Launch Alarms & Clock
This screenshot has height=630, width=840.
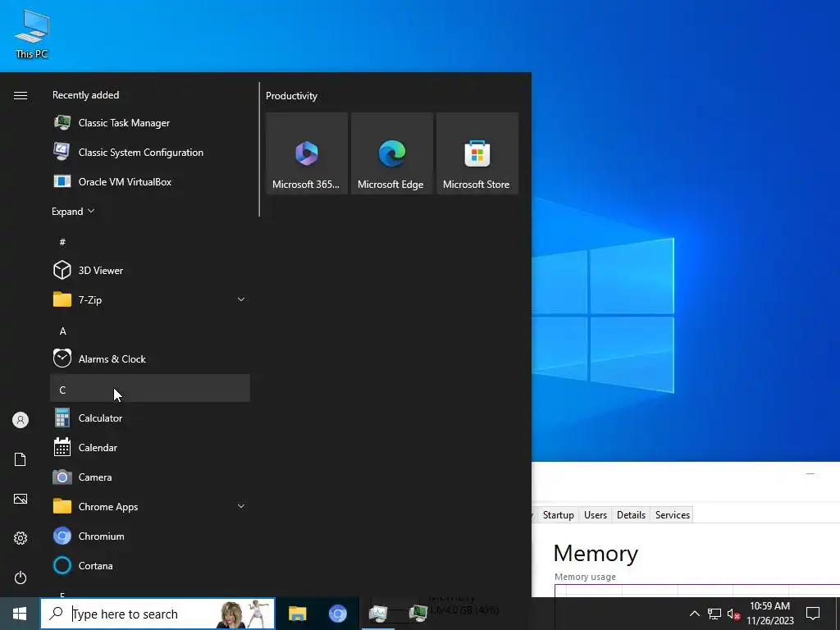[x=150, y=359]
